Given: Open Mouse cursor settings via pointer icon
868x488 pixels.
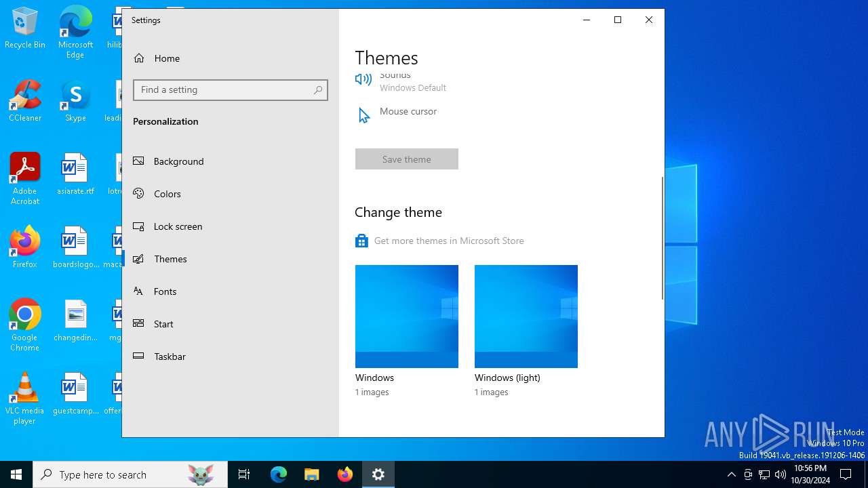Looking at the screenshot, I should [363, 116].
